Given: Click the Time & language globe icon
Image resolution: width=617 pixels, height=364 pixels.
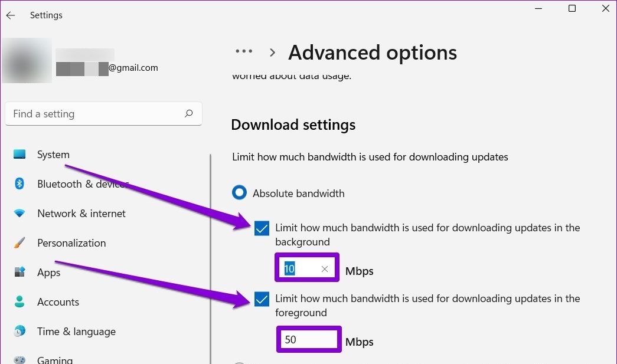Looking at the screenshot, I should pos(19,332).
